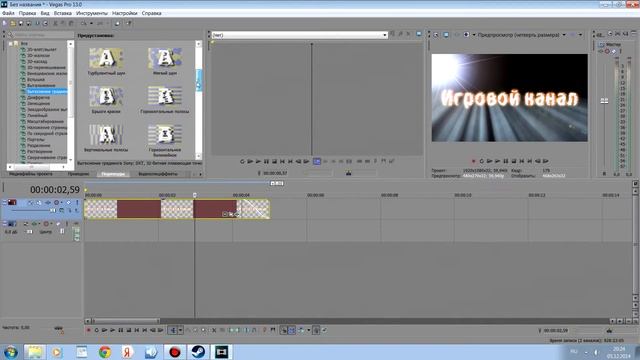Click the Open project folder icon
This screenshot has height=360, width=640.
pyautogui.click(x=13, y=23)
